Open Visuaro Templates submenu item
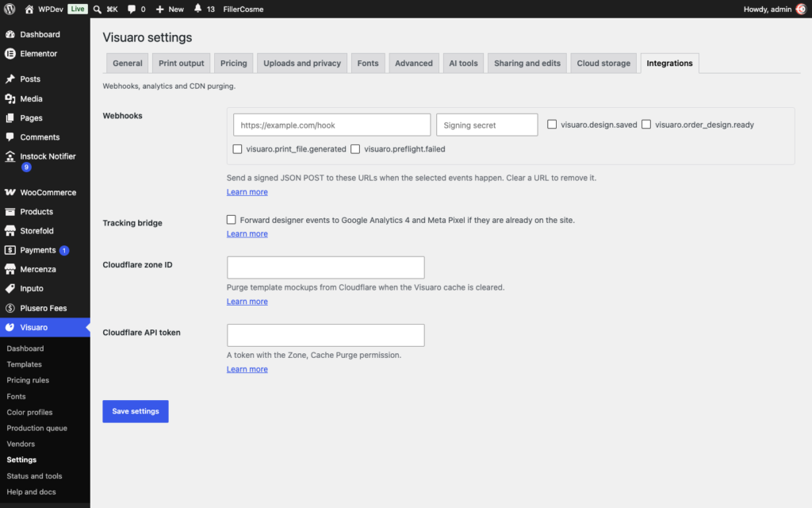 point(25,364)
